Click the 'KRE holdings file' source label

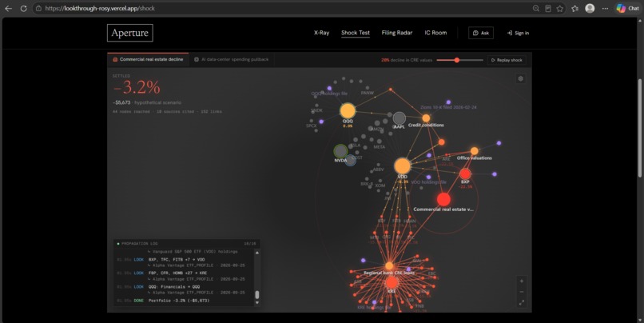pyautogui.click(x=373, y=307)
